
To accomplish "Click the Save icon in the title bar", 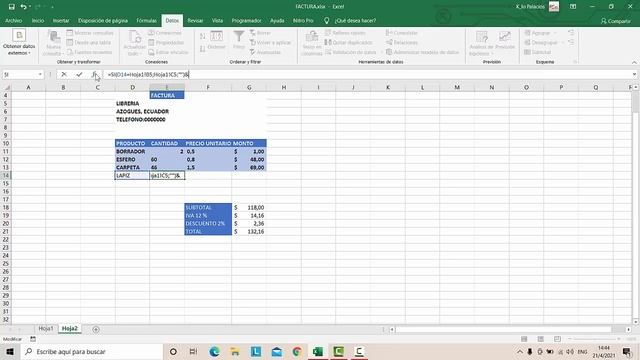I will tap(11, 7).
